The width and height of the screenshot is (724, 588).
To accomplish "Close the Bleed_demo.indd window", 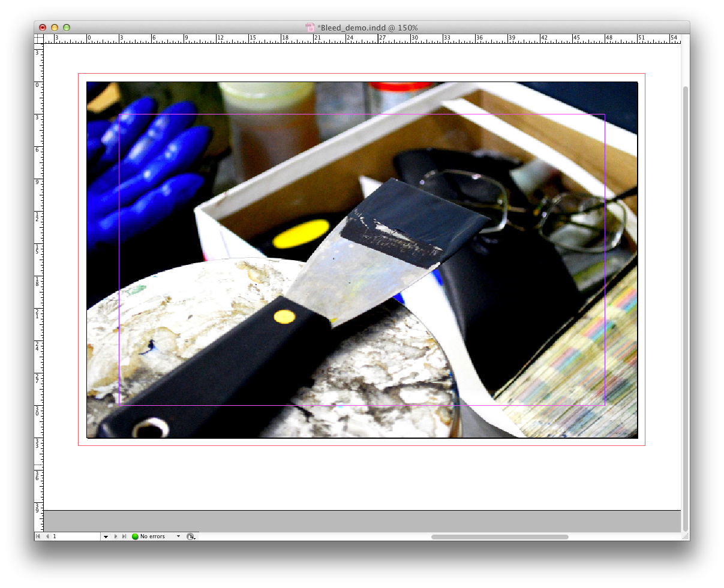I will 43,28.
